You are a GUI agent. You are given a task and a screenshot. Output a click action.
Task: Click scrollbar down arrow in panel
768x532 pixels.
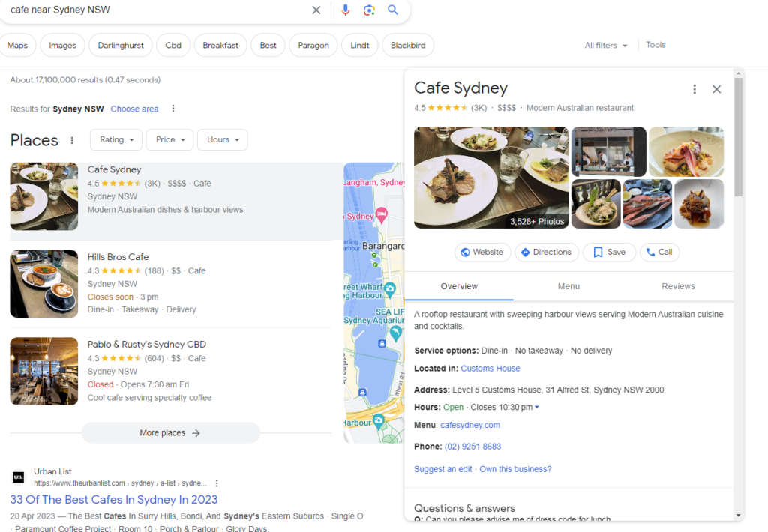pos(739,515)
